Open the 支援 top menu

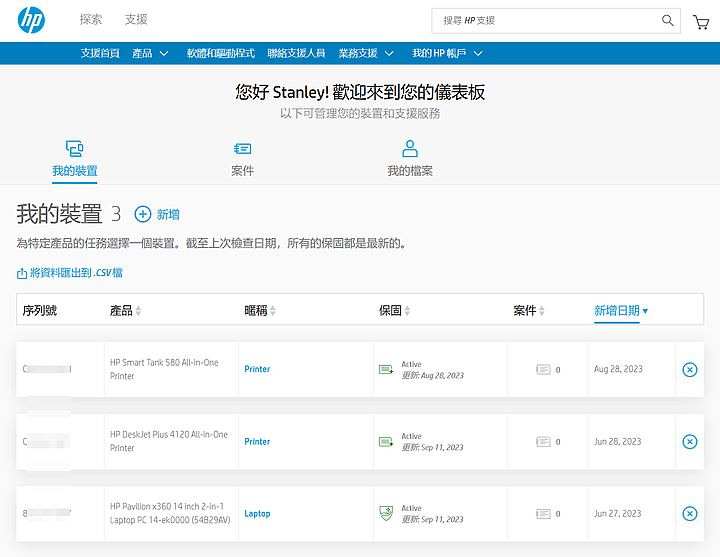tap(136, 19)
